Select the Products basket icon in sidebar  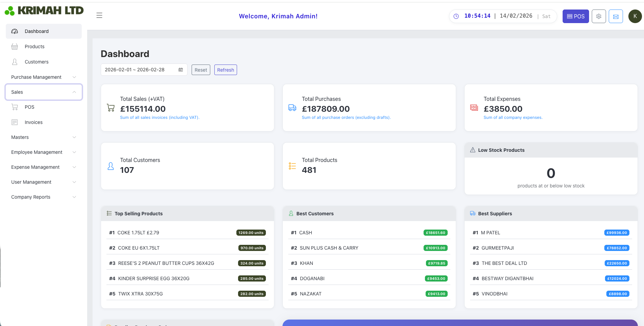coord(15,46)
